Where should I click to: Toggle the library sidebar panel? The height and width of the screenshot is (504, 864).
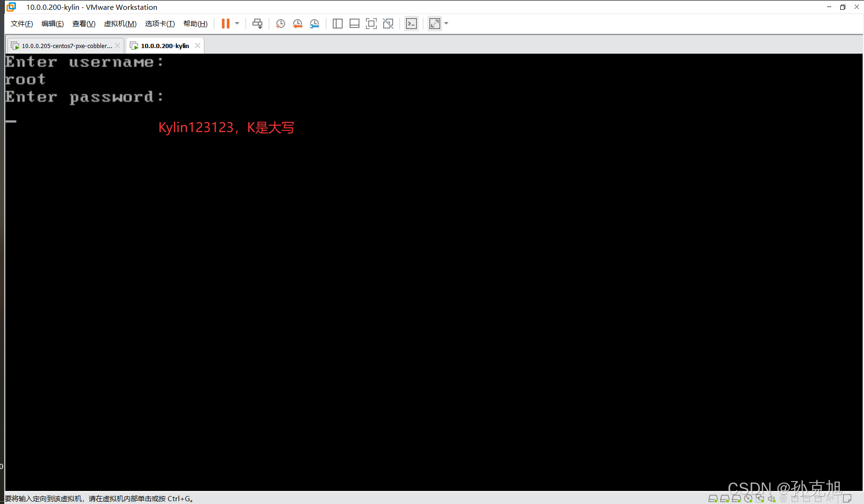point(337,24)
